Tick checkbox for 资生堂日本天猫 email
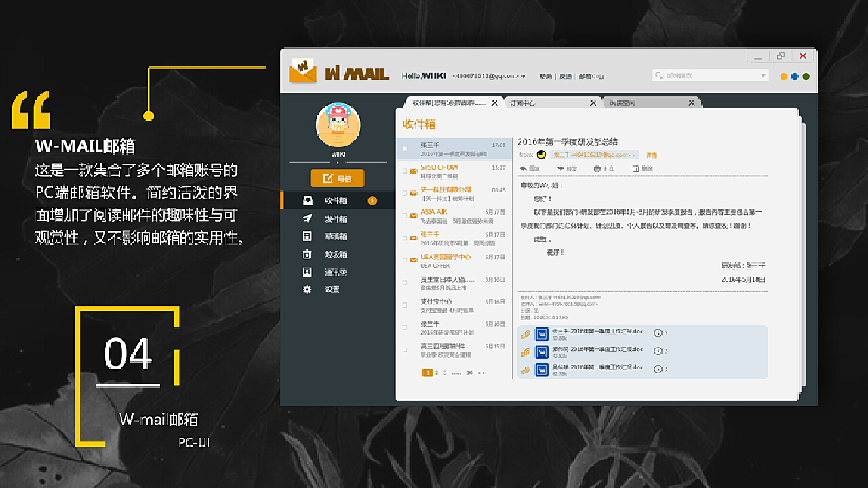This screenshot has width=868, height=488. click(x=405, y=283)
